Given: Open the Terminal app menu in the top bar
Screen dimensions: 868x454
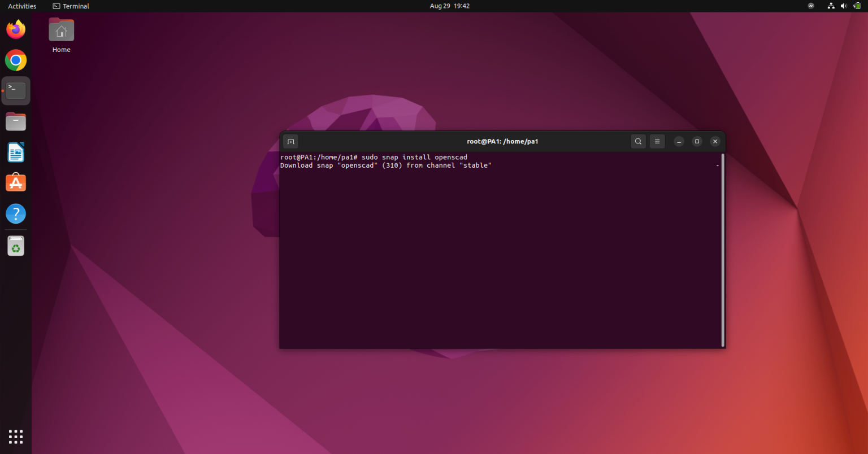Looking at the screenshot, I should 70,6.
